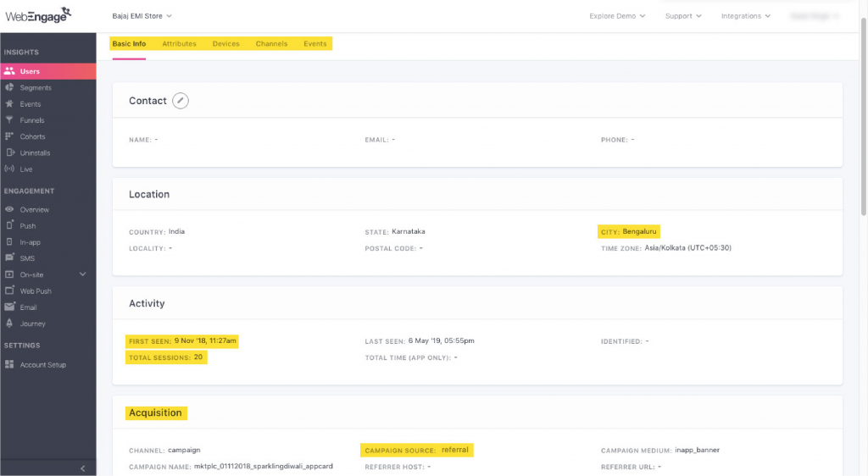Switch to the Attributes tab
Image resolution: width=868 pixels, height=476 pixels.
(179, 44)
